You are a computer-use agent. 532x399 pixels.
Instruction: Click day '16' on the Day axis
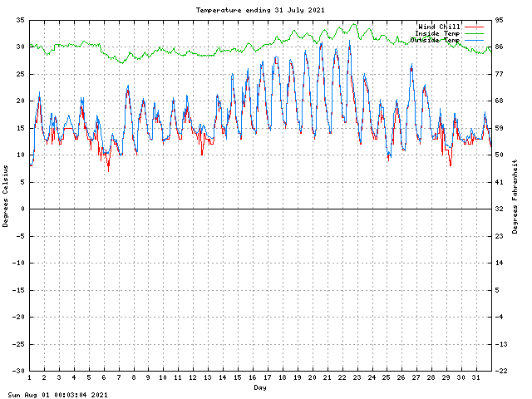coord(253,377)
